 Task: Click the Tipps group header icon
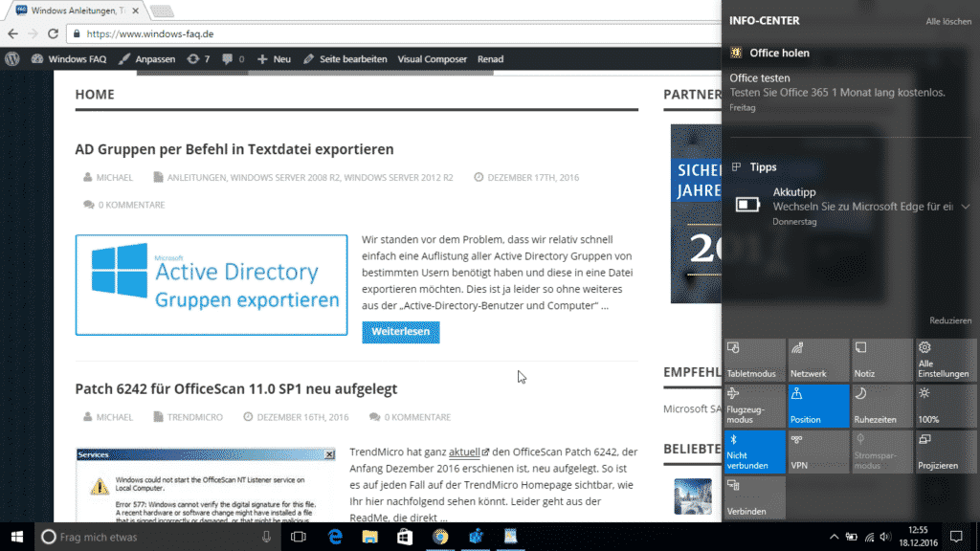tap(736, 166)
